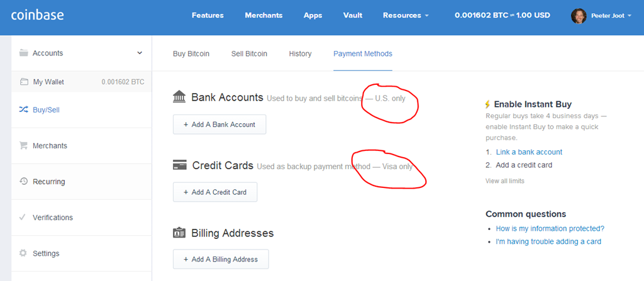Open Settings label in the sidebar
The height and width of the screenshot is (281, 644).
pos(46,253)
